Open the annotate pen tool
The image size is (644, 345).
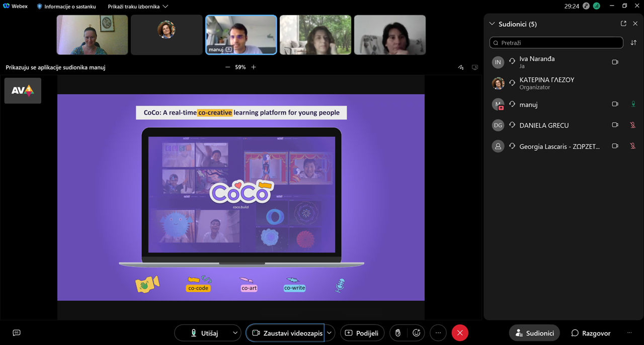[461, 67]
